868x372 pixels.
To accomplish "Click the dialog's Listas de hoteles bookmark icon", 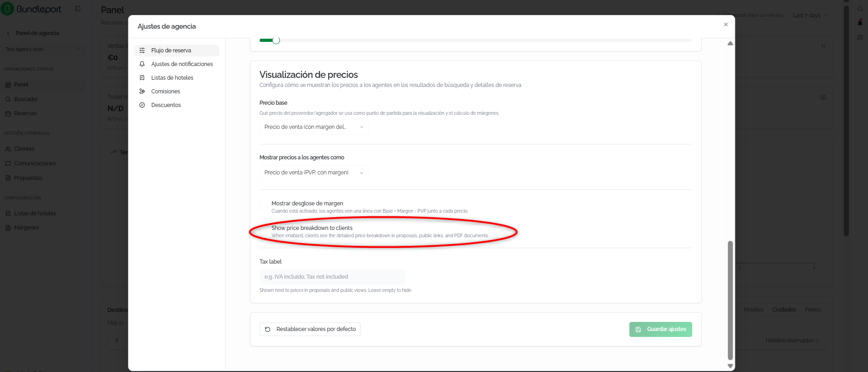I will (142, 78).
